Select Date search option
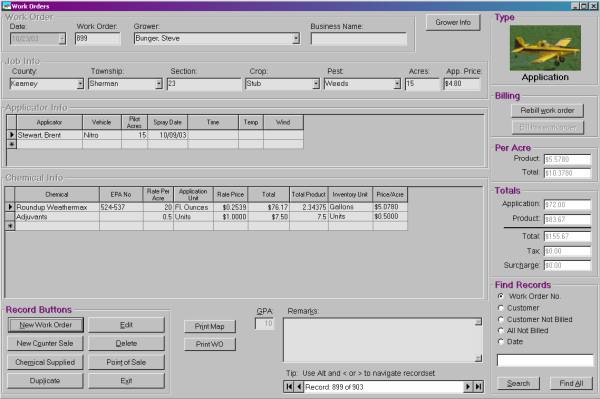 pyautogui.click(x=501, y=341)
